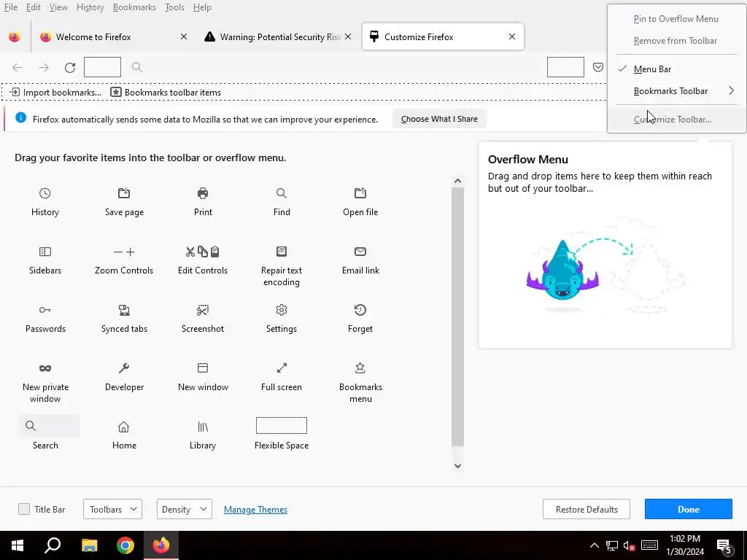Click the Flexible Space placeholder

(281, 426)
